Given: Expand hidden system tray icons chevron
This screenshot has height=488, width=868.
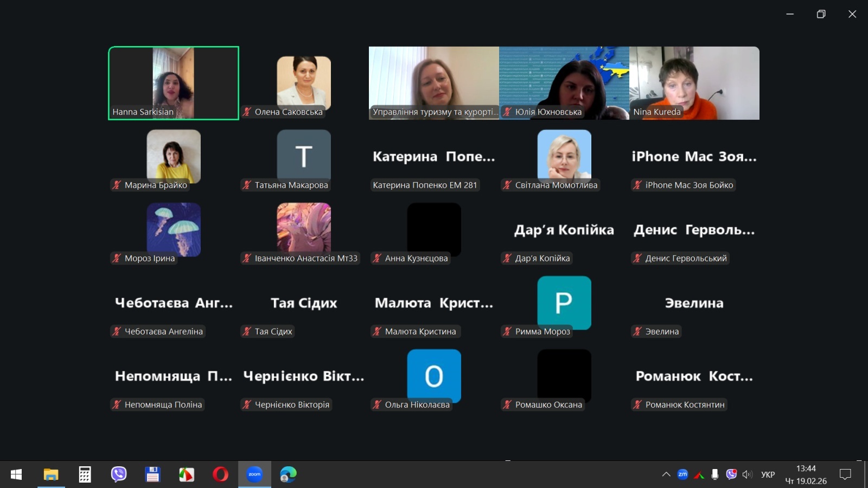Looking at the screenshot, I should pos(666,474).
